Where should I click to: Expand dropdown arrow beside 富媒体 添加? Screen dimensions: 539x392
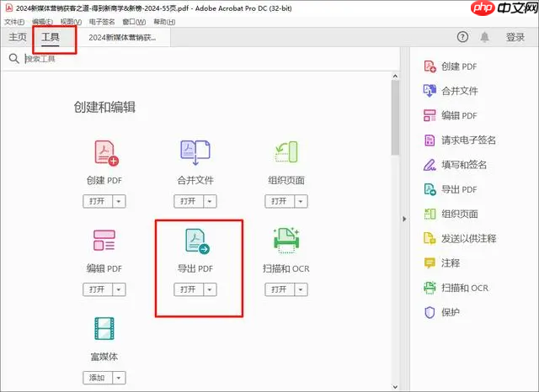coord(119,378)
